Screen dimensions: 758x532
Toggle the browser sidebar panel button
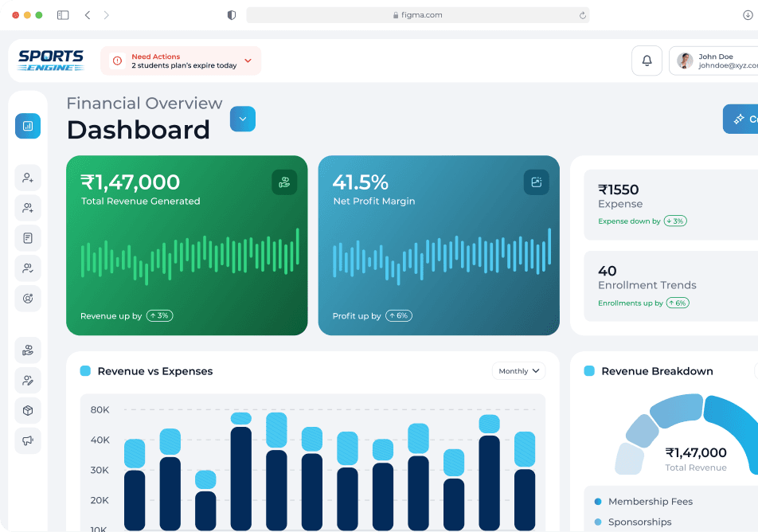click(x=63, y=15)
